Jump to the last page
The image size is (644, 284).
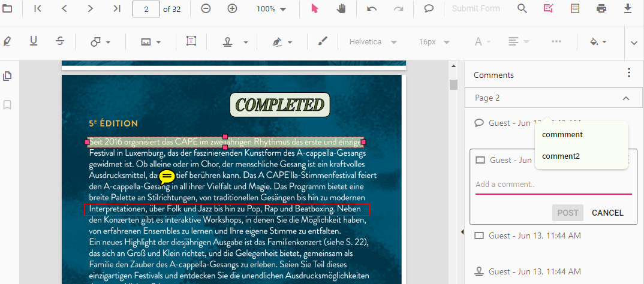pyautogui.click(x=117, y=8)
